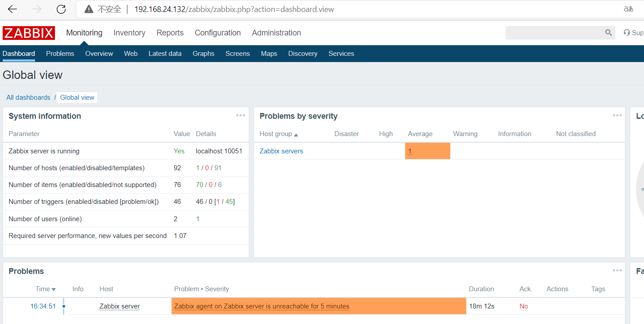Click the 'Global view' page heading
The image size is (644, 324).
(x=32, y=75)
